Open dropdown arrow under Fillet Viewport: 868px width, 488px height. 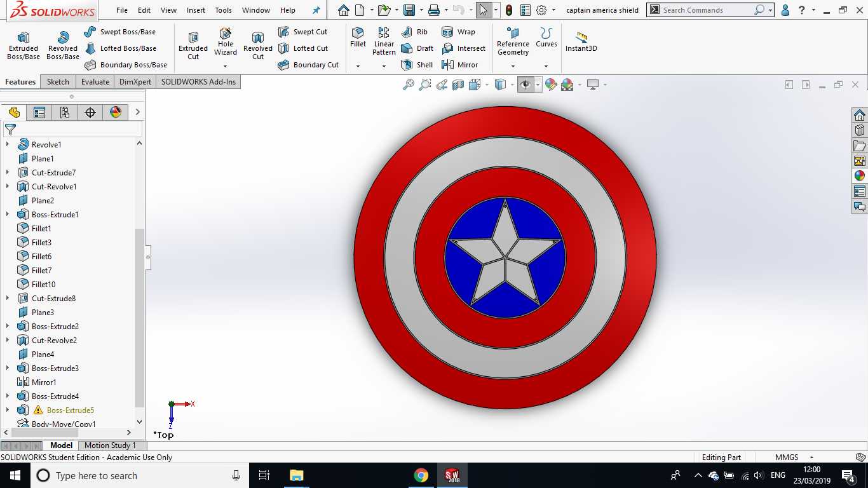click(358, 66)
